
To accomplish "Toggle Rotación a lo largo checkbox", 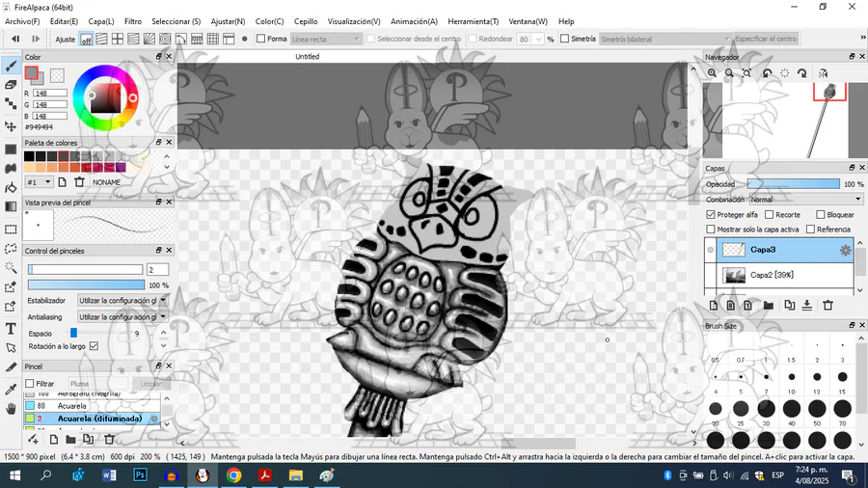I will [95, 346].
